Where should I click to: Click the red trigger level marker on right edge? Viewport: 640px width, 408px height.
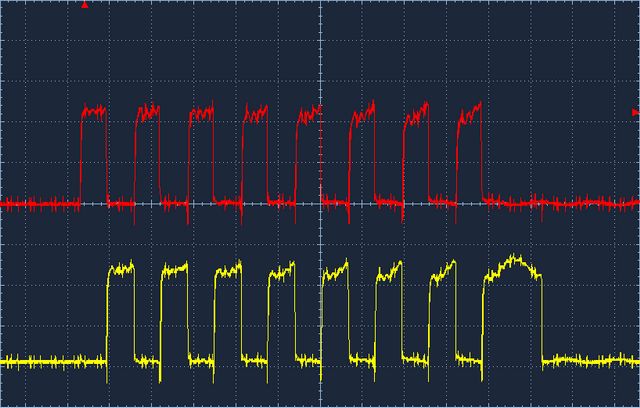(x=635, y=112)
